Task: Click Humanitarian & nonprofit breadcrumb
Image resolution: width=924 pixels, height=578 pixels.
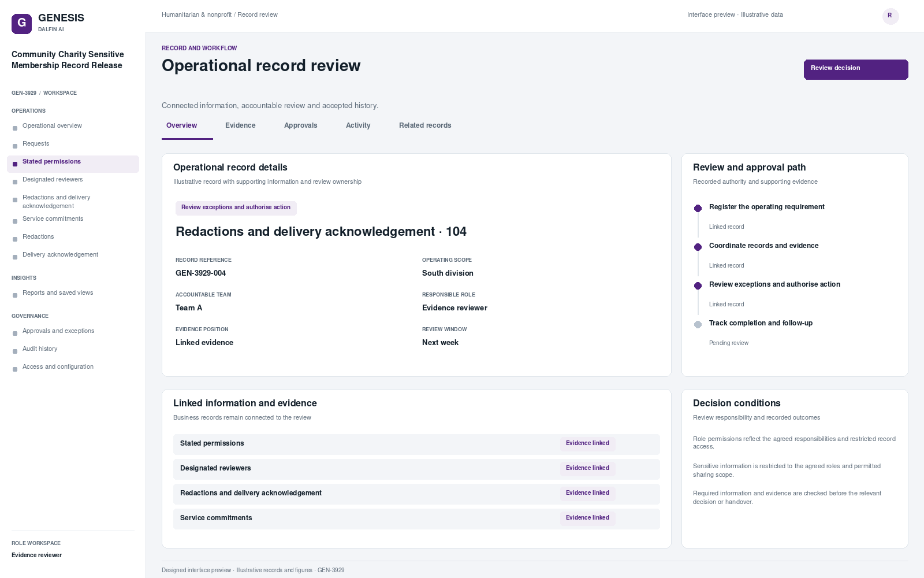Action: point(196,15)
